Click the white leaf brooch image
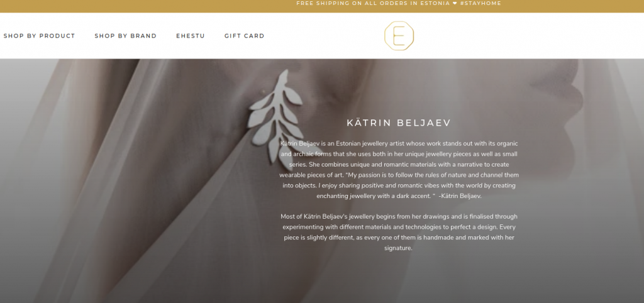The image size is (644, 303). (x=277, y=118)
